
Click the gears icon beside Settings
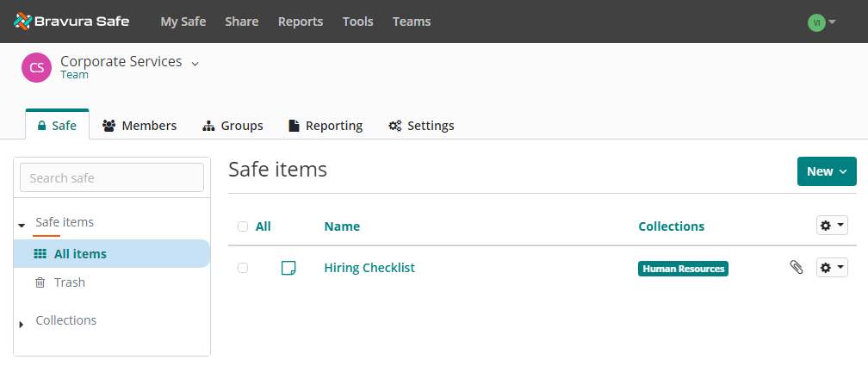tap(395, 126)
